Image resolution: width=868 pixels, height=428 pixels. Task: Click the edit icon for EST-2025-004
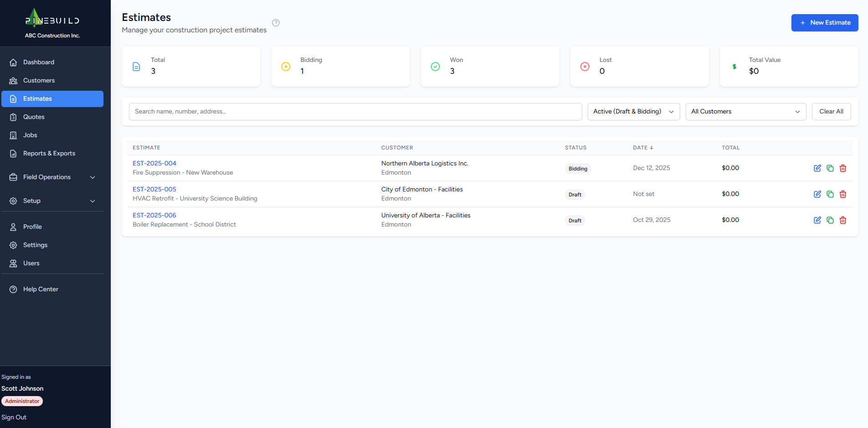pos(817,168)
